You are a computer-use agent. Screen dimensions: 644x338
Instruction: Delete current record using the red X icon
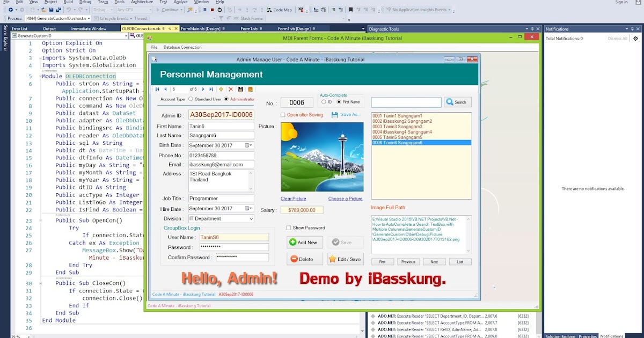point(231,89)
